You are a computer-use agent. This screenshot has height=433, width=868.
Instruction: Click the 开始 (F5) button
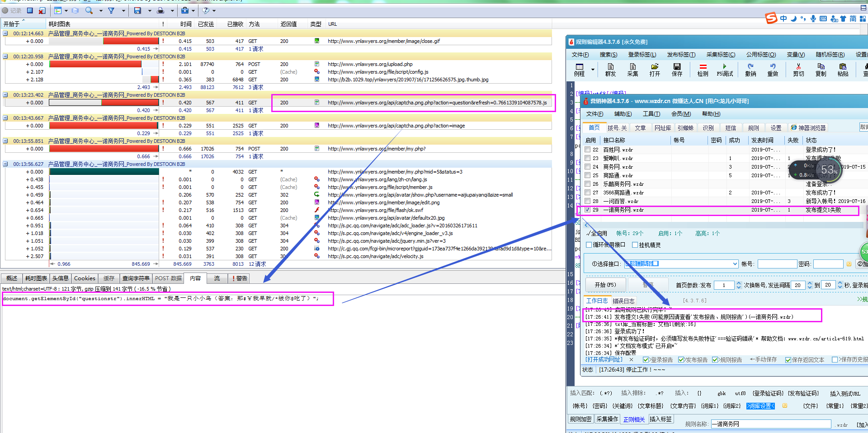point(605,285)
